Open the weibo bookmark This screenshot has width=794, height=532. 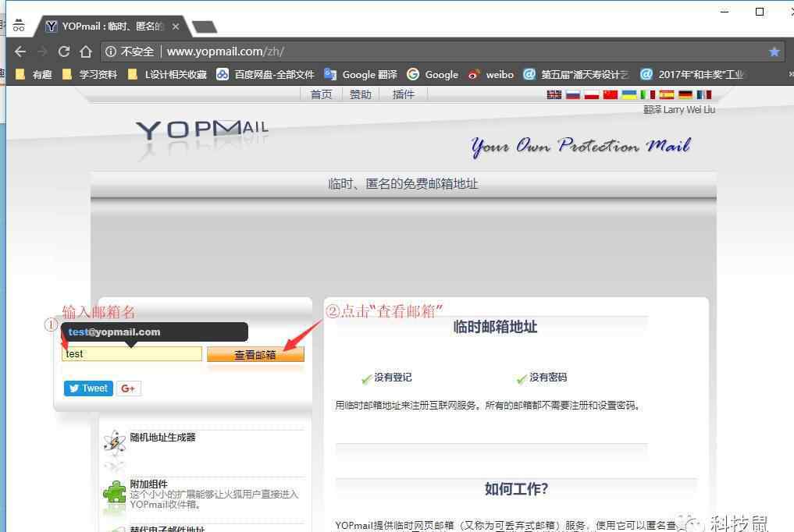pyautogui.click(x=490, y=74)
